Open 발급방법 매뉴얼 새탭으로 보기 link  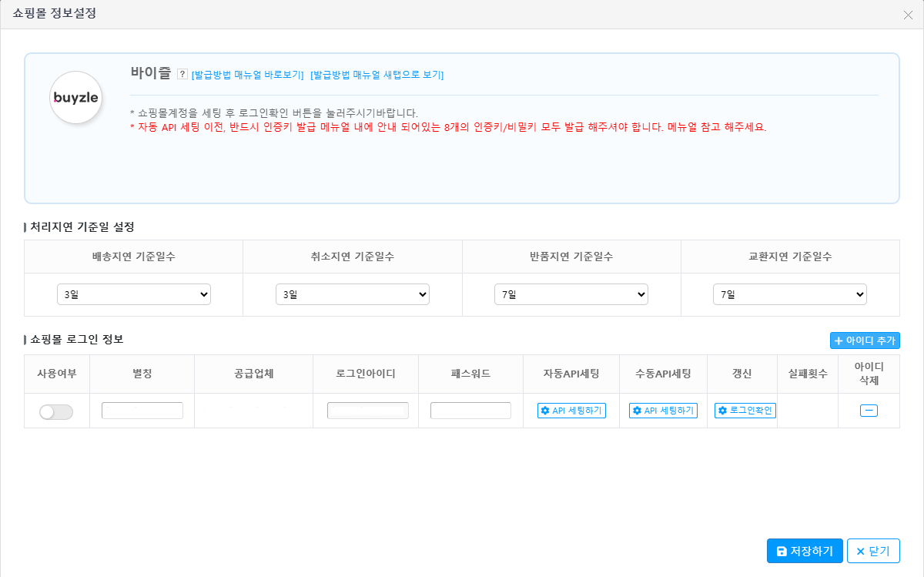[x=377, y=75]
